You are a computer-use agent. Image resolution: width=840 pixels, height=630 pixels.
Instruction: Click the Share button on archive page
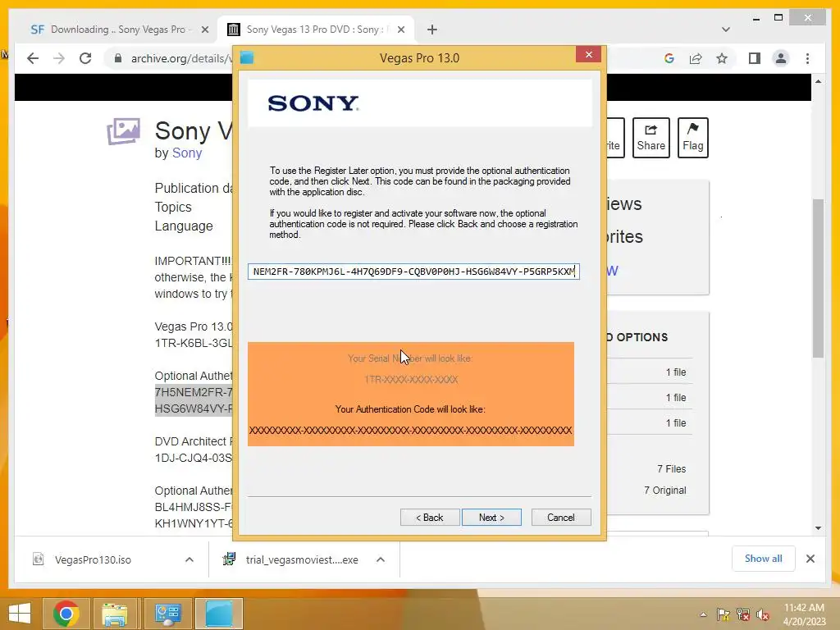pyautogui.click(x=651, y=138)
